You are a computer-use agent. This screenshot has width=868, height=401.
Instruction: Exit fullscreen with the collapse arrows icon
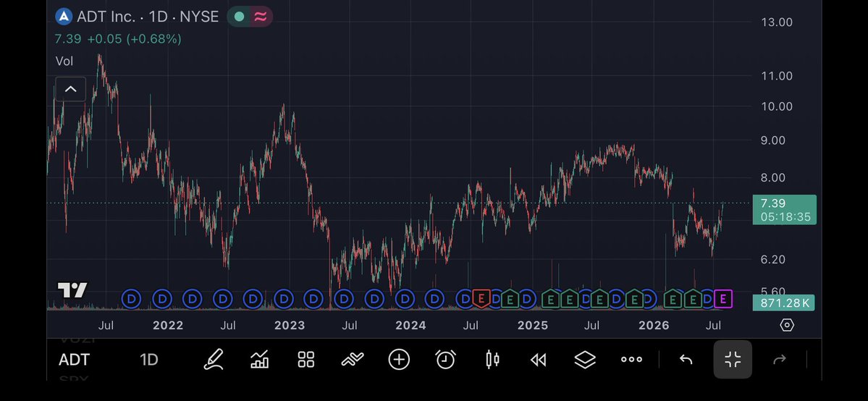pyautogui.click(x=733, y=360)
